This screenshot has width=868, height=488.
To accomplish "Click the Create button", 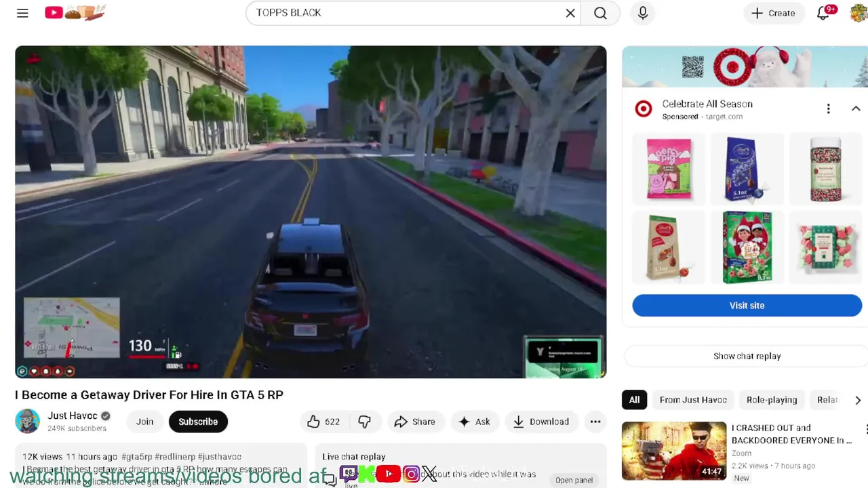I will [773, 13].
